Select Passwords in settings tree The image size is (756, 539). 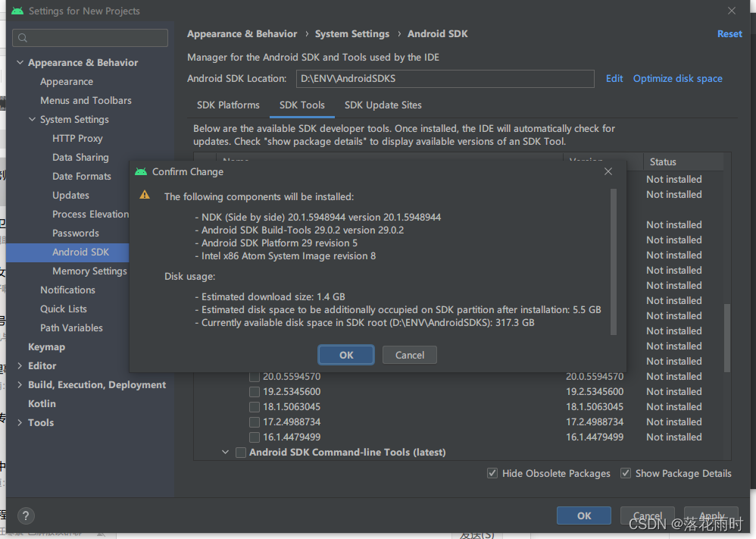(x=75, y=233)
